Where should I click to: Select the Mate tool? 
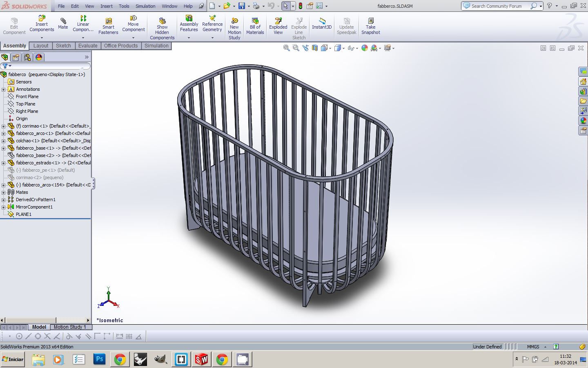[x=63, y=24]
